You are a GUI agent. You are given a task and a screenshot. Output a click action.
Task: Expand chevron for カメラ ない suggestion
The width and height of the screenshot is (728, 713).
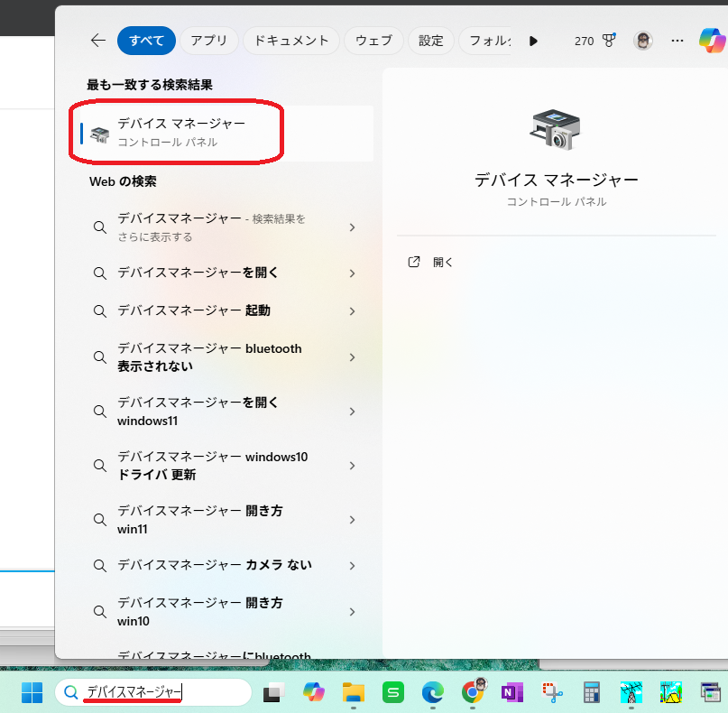point(353,566)
